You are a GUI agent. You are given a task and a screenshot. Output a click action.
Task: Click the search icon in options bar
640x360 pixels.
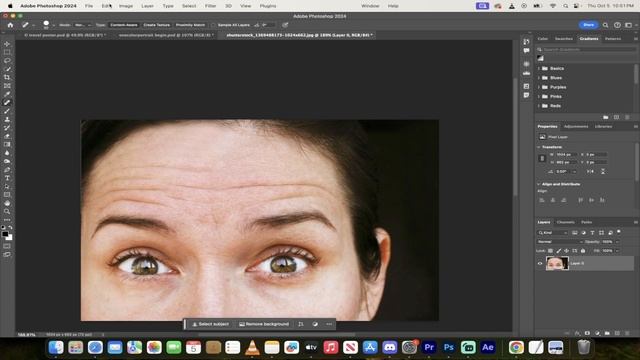pyautogui.click(x=605, y=25)
